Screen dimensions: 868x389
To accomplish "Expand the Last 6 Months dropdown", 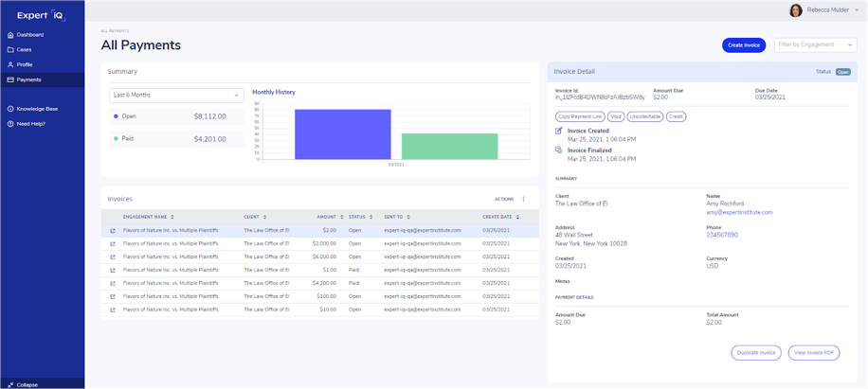I will tap(176, 96).
